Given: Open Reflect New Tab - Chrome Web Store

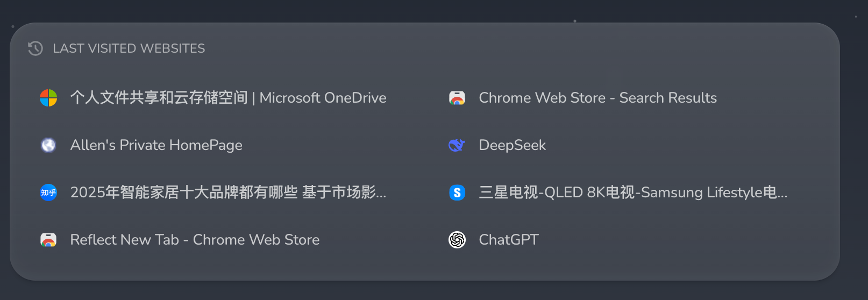Looking at the screenshot, I should 195,240.
